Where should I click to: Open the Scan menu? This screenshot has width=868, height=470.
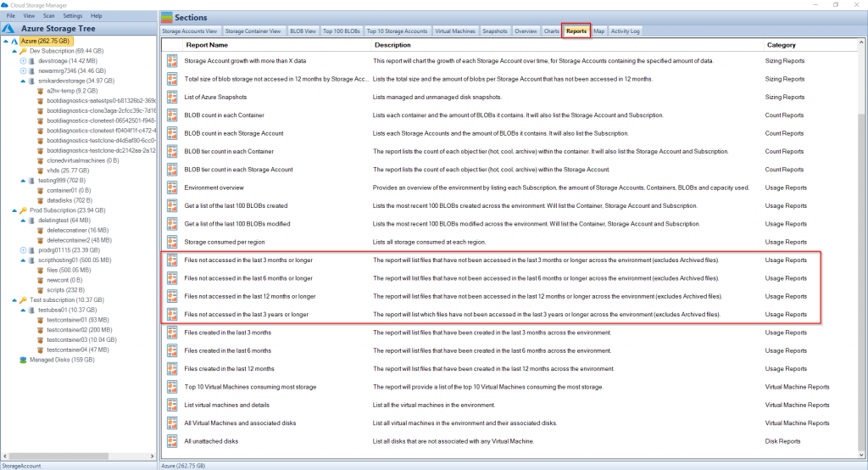[x=49, y=15]
